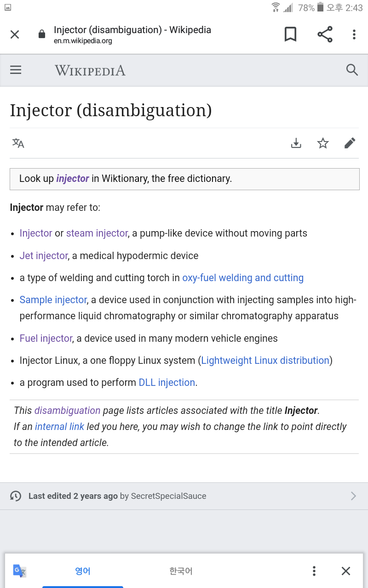Viewport: 368px width, 588px height.
Task: Share the page via share icon
Action: coord(325,34)
